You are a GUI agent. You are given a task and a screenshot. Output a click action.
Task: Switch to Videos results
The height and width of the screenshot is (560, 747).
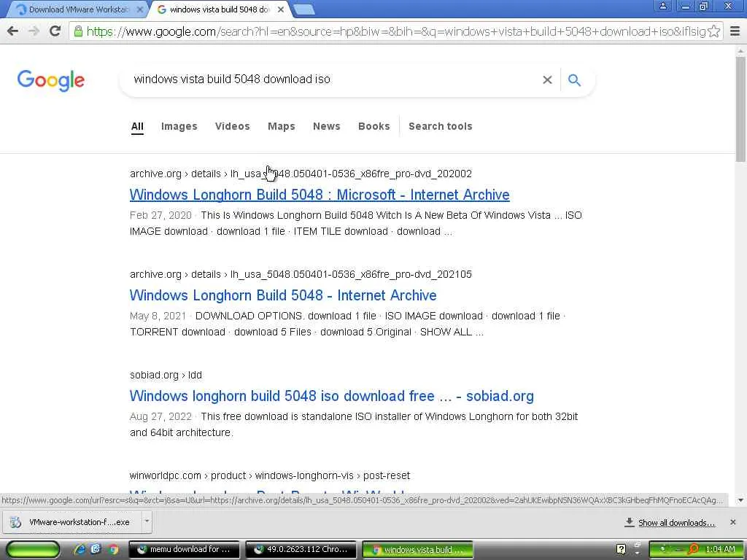pos(233,127)
